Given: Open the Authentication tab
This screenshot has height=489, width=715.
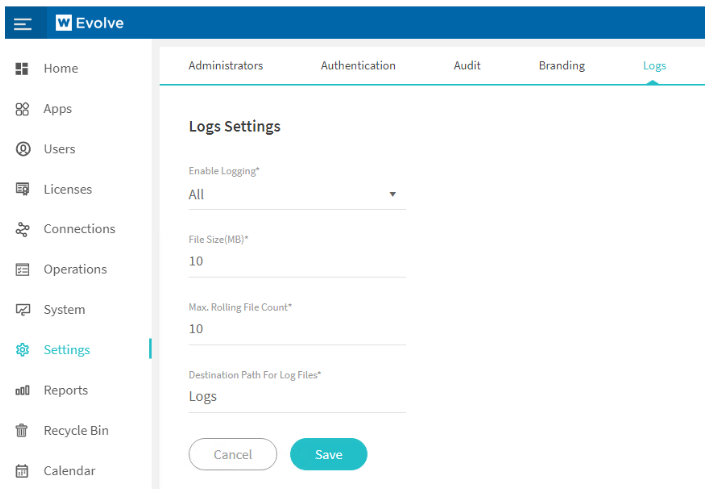Looking at the screenshot, I should pos(358,66).
